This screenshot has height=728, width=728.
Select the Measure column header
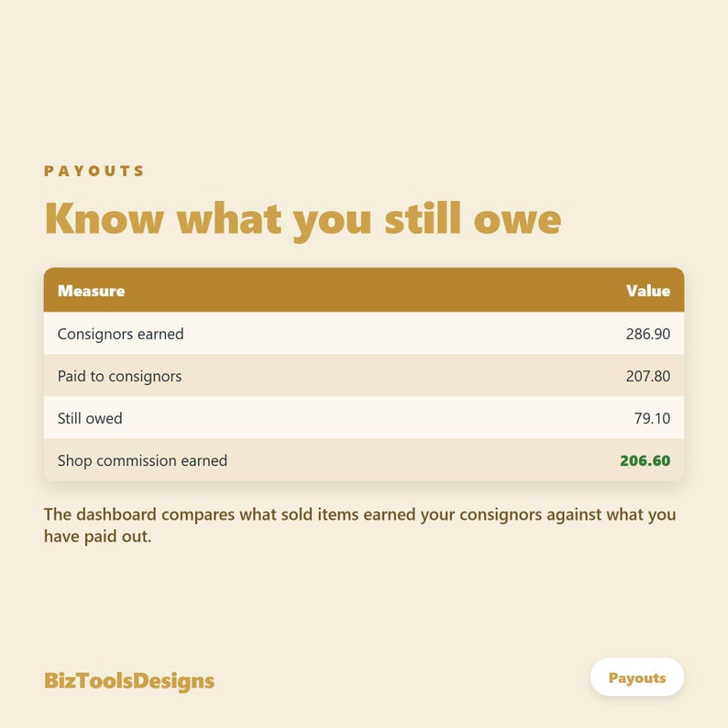click(x=92, y=291)
